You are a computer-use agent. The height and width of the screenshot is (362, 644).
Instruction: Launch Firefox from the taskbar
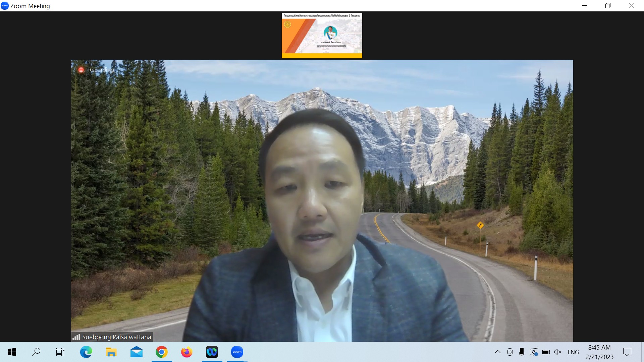pyautogui.click(x=187, y=352)
